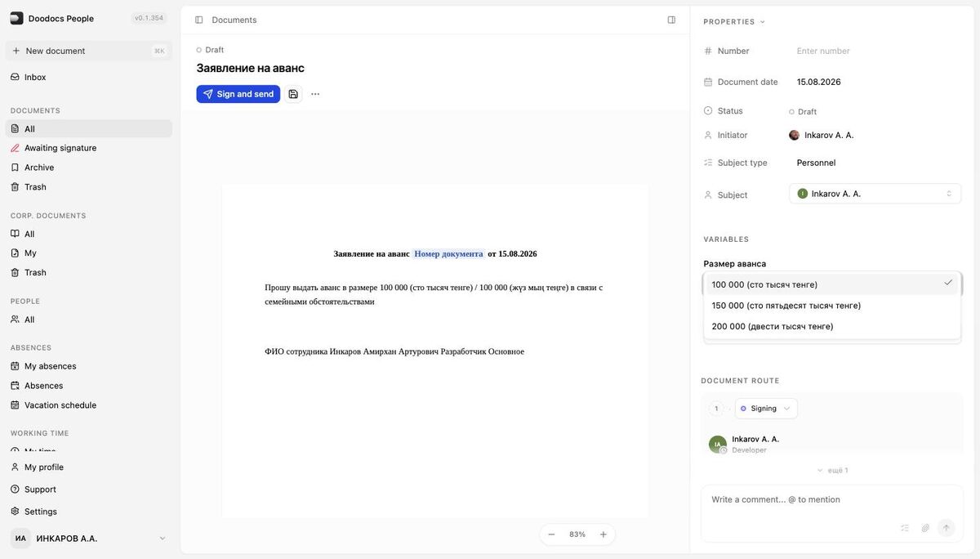Collapse the Properties section header
980x559 pixels.
pos(734,21)
